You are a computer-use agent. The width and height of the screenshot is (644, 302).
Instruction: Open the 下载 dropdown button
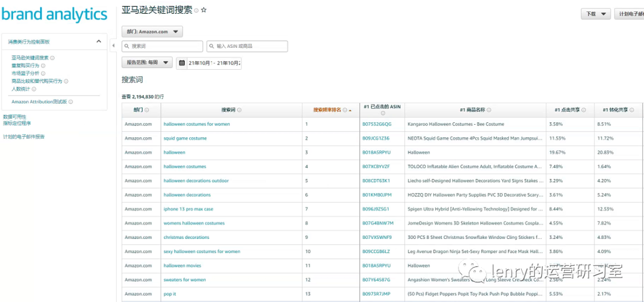(596, 14)
